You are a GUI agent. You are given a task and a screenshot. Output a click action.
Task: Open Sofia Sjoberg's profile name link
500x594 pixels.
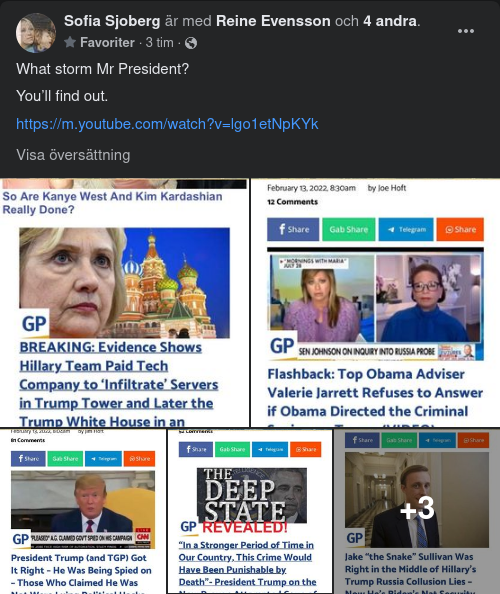click(x=112, y=21)
